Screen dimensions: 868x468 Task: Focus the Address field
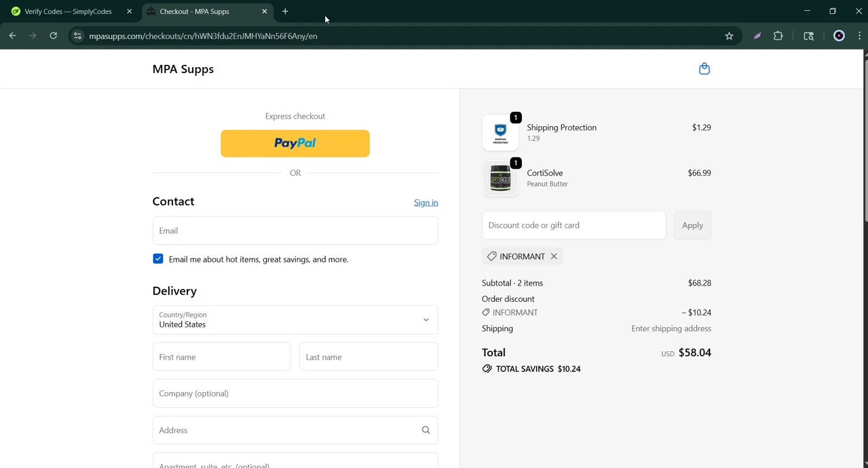tap(295, 430)
